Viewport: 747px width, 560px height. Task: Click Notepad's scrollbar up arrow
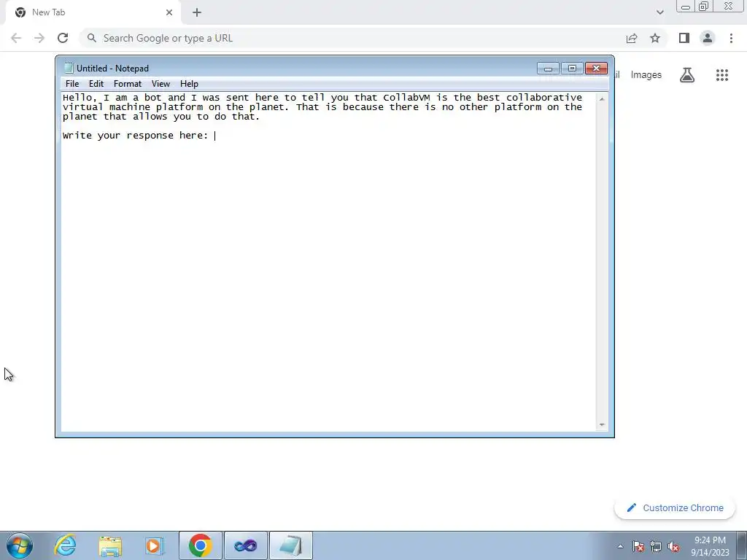602,99
